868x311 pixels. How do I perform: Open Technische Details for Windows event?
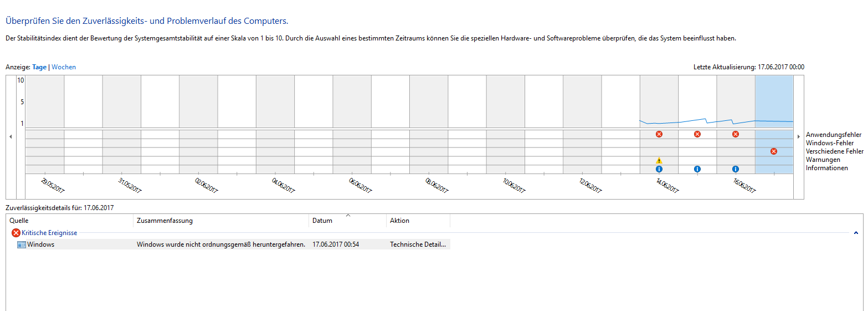point(418,244)
